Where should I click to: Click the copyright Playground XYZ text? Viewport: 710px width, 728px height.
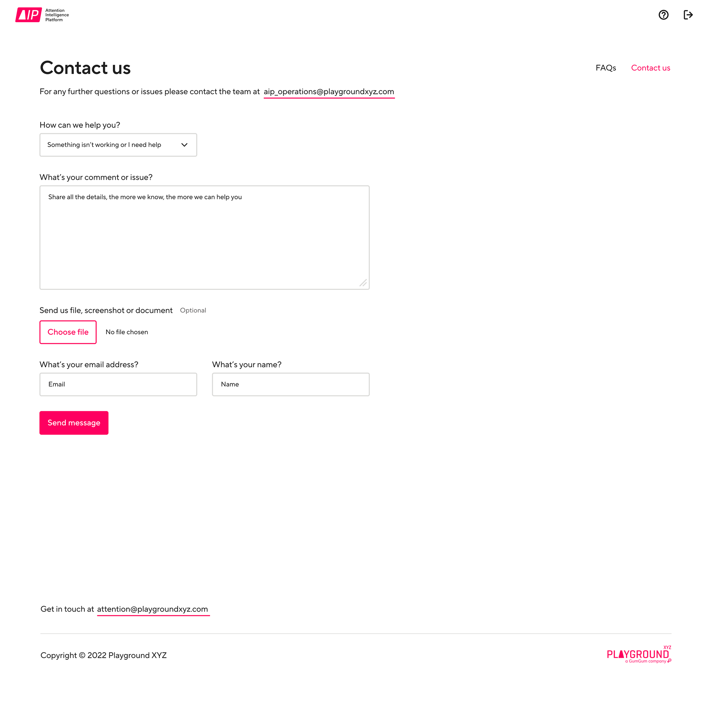(103, 655)
